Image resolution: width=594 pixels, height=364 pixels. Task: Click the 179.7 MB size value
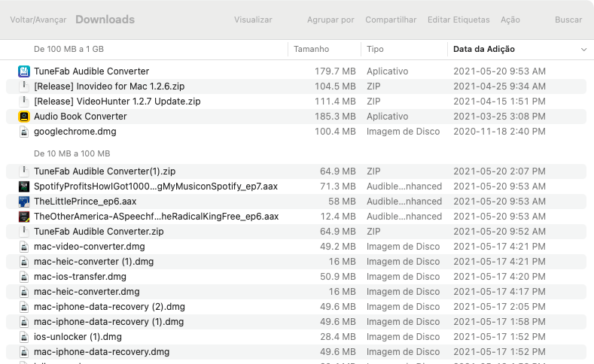335,71
